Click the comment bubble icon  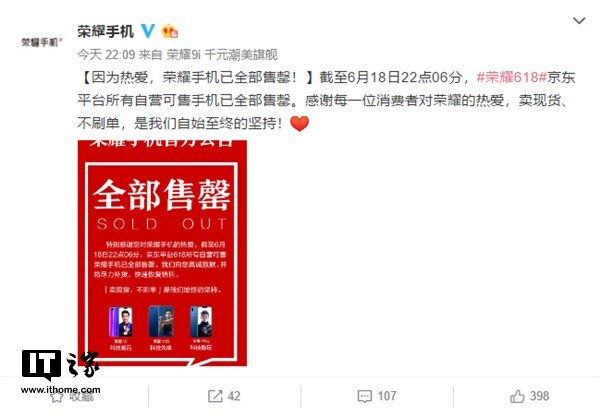[364, 396]
